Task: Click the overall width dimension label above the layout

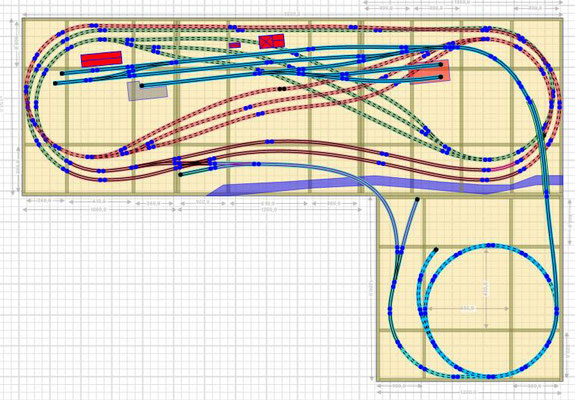Action: click(292, 14)
